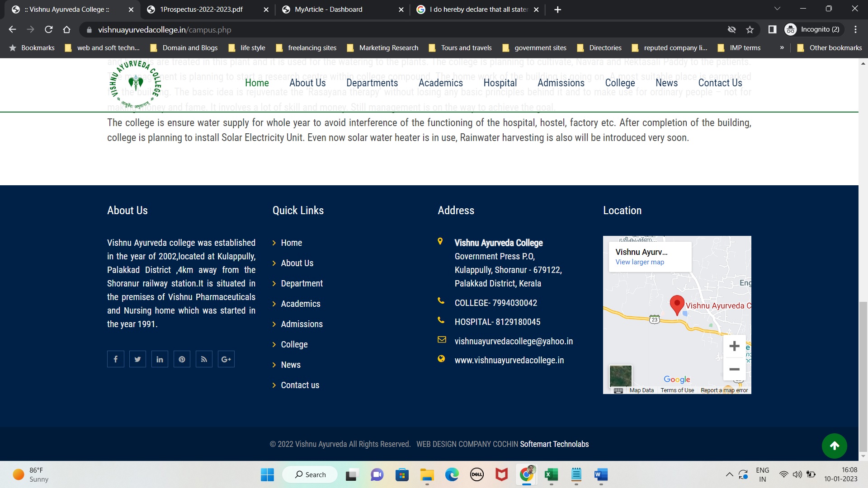
Task: Toggle satellite view thumbnail on the map
Action: [620, 376]
